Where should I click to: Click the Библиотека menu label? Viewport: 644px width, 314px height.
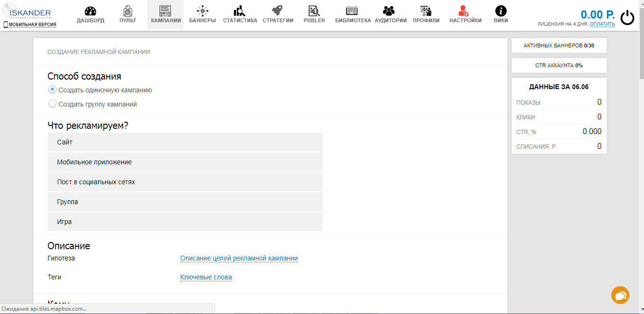click(353, 21)
